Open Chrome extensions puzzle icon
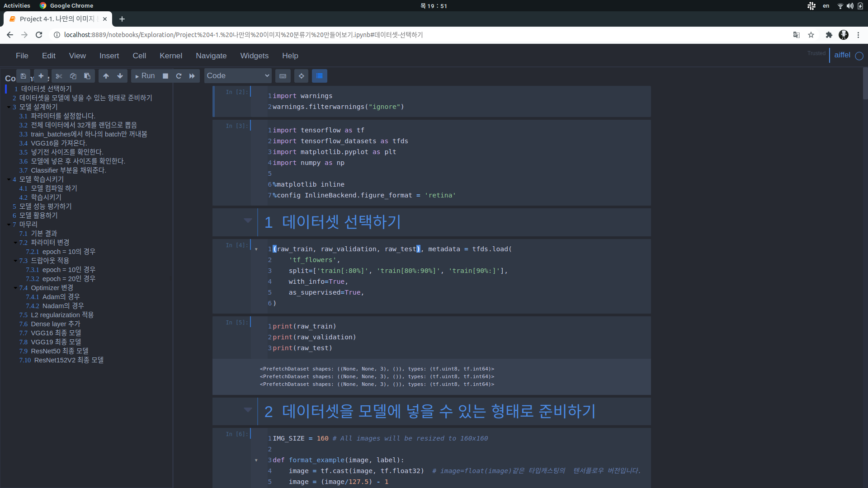The height and width of the screenshot is (488, 868). tap(829, 35)
